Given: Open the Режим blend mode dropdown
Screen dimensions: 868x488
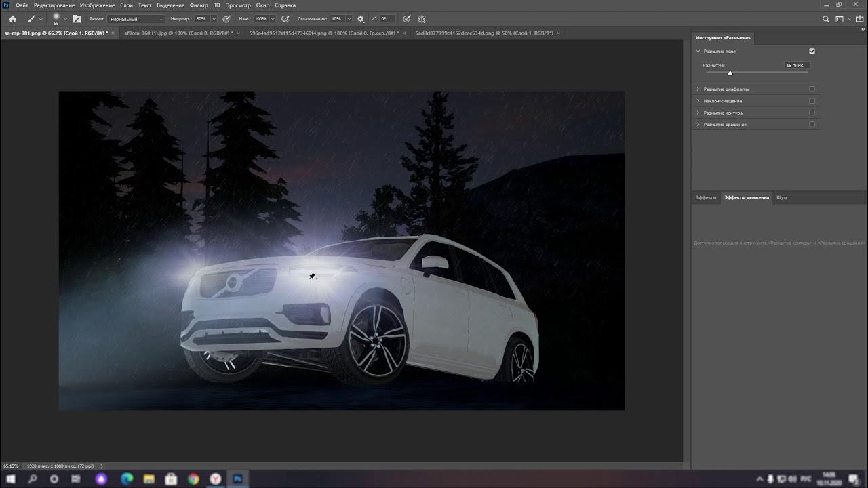Looking at the screenshot, I should coord(136,19).
